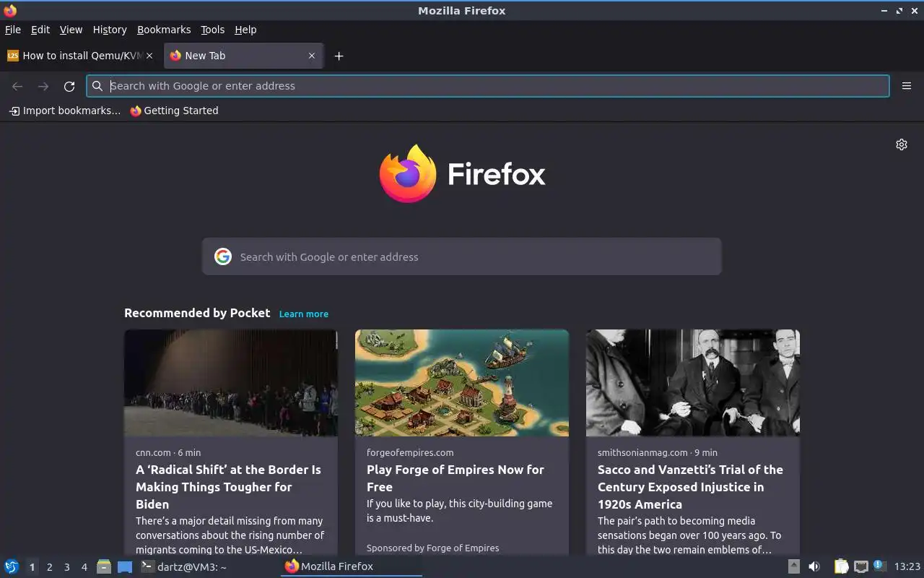Viewport: 924px width, 578px height.
Task: Click cnn.com · 6 min source text
Action: coord(168,452)
